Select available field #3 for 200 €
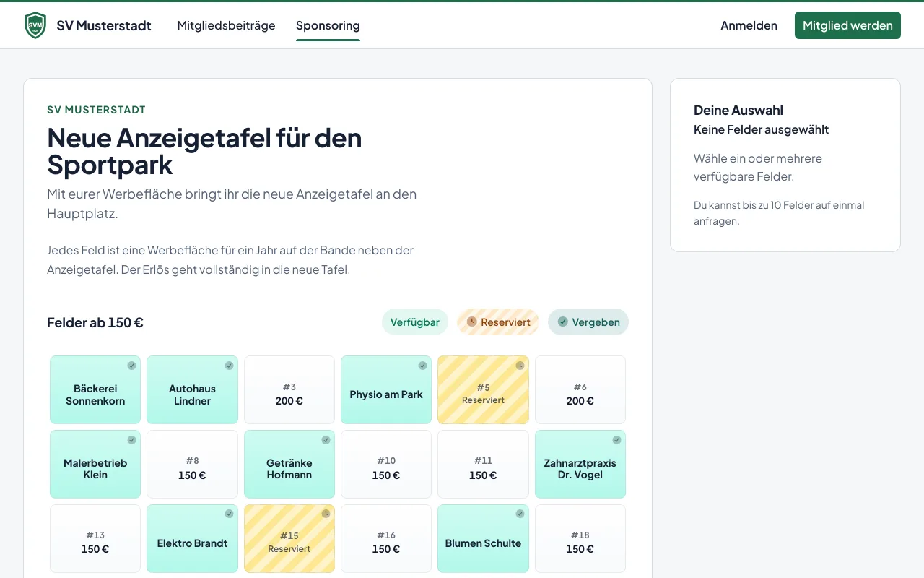Image resolution: width=924 pixels, height=578 pixels. click(x=289, y=389)
